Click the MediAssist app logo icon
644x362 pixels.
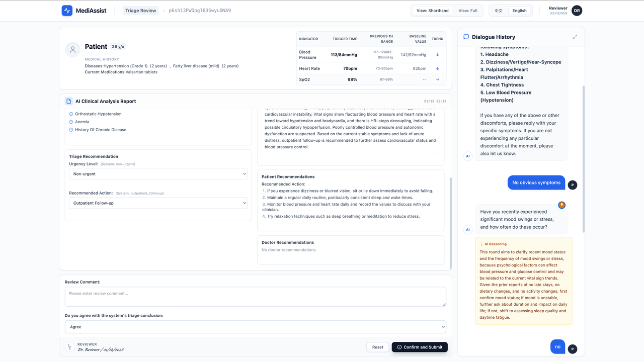pyautogui.click(x=67, y=10)
